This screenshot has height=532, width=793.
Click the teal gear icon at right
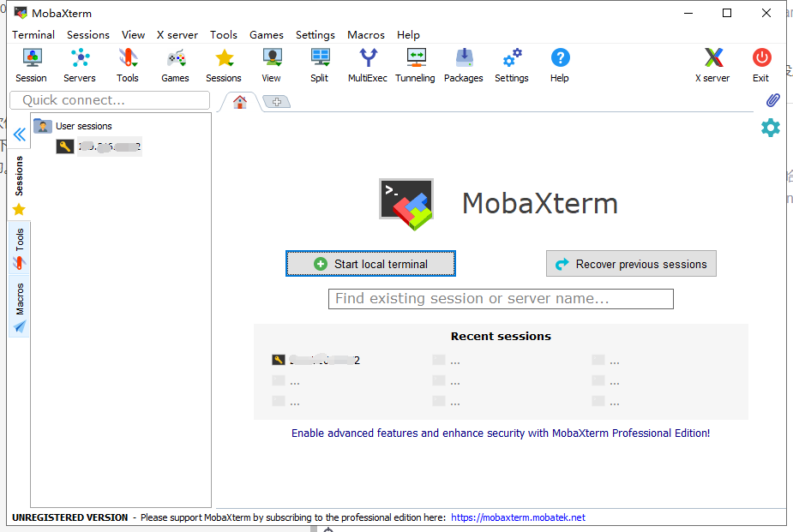point(770,128)
